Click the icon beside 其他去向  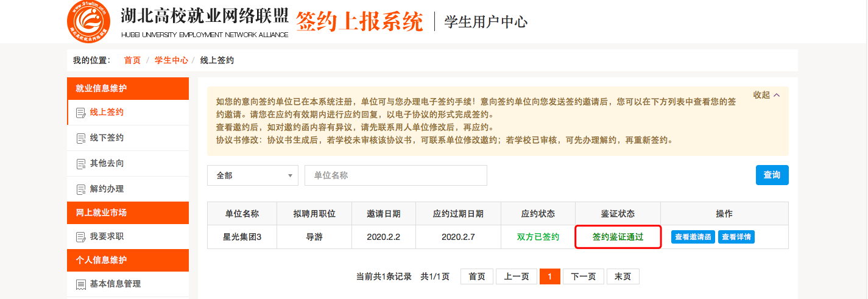(x=80, y=164)
